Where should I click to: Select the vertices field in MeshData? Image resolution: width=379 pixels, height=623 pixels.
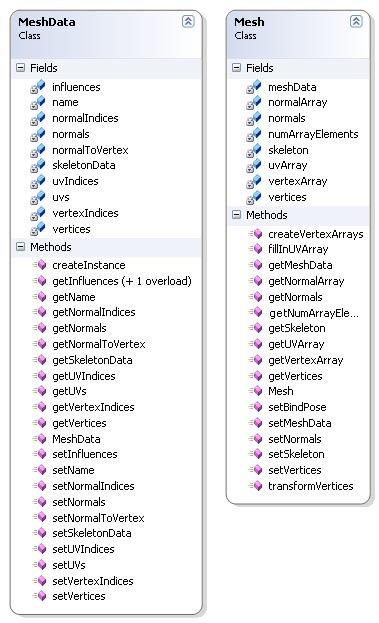pos(71,229)
